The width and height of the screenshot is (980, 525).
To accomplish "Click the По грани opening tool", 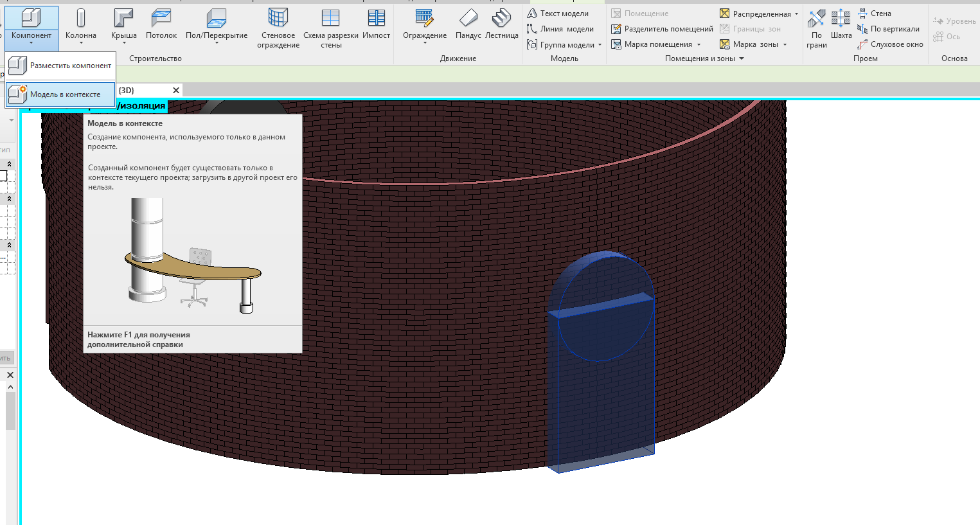I will tap(816, 19).
